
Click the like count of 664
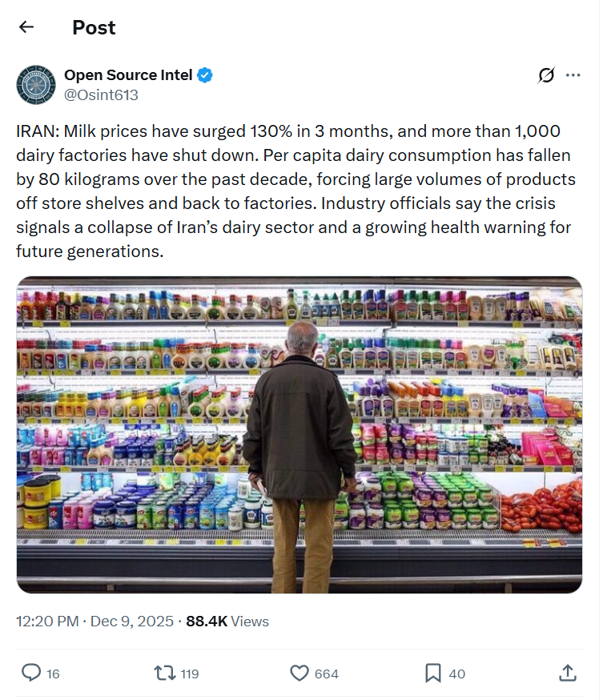pos(326,674)
